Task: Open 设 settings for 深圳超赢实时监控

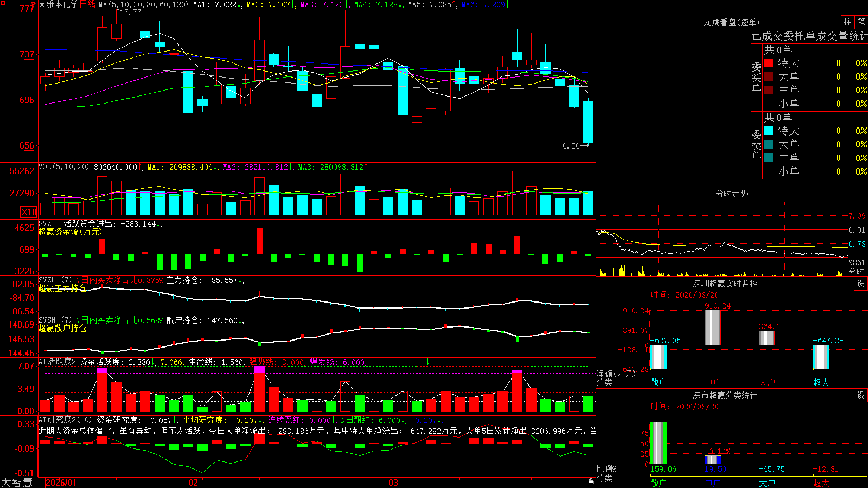Action: click(861, 284)
